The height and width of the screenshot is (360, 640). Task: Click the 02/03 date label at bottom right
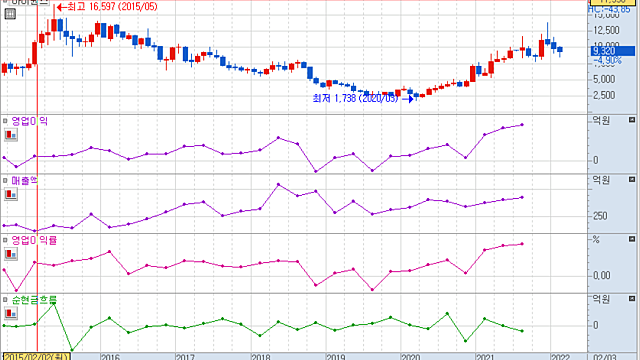tap(605, 357)
